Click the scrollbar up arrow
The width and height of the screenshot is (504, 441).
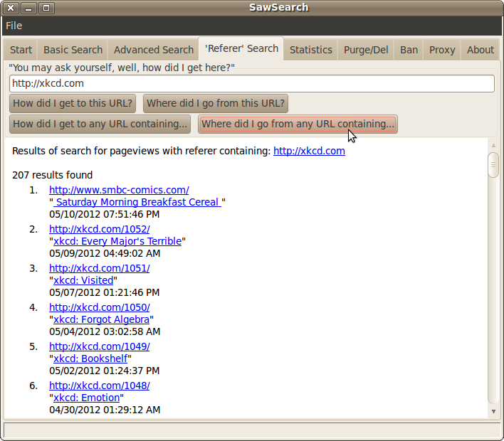point(493,146)
